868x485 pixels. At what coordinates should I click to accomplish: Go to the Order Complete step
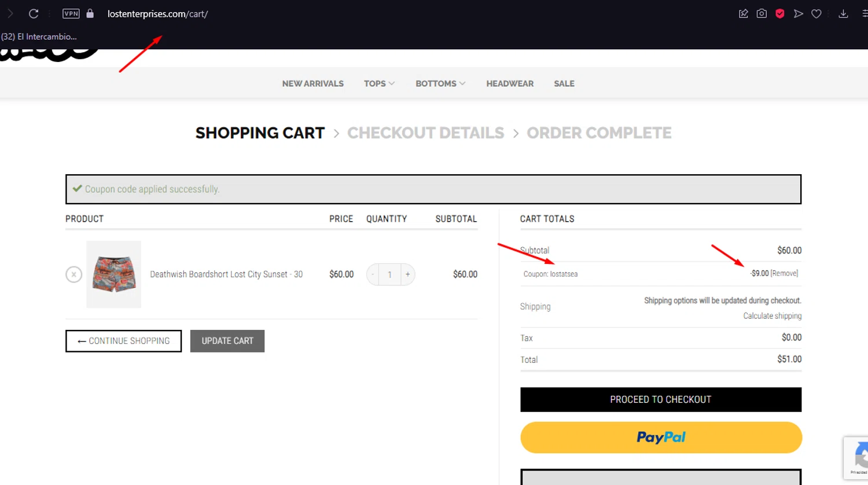tap(599, 133)
